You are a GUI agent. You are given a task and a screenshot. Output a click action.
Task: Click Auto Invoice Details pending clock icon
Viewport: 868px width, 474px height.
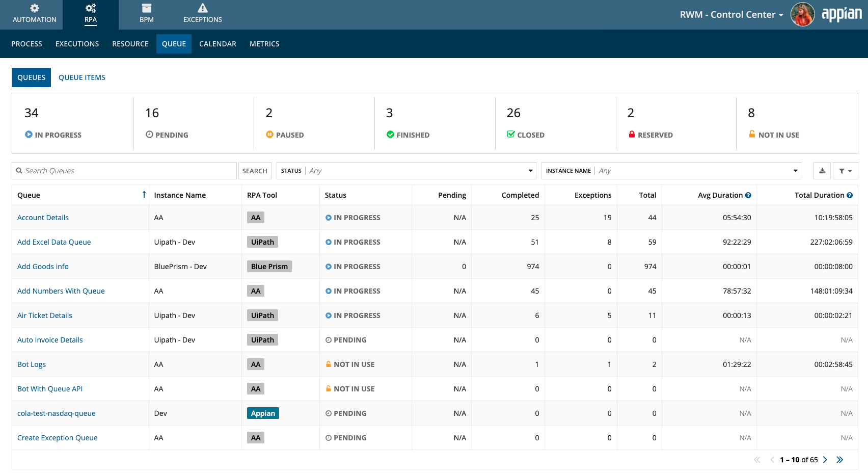(329, 340)
